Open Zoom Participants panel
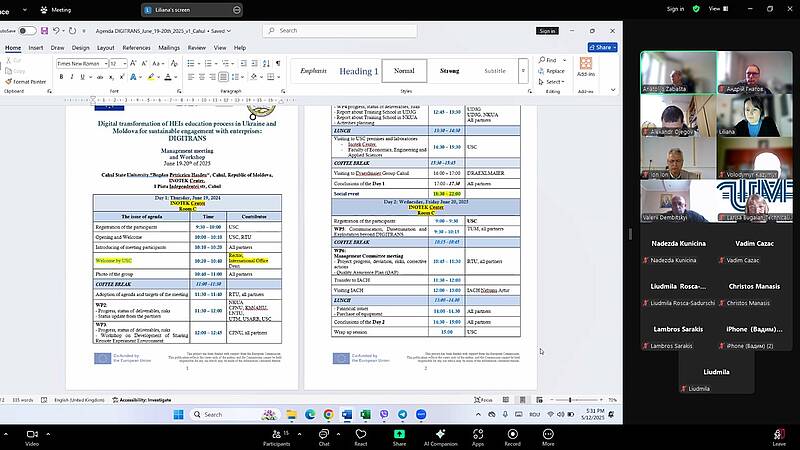The image size is (800, 450). click(x=277, y=438)
